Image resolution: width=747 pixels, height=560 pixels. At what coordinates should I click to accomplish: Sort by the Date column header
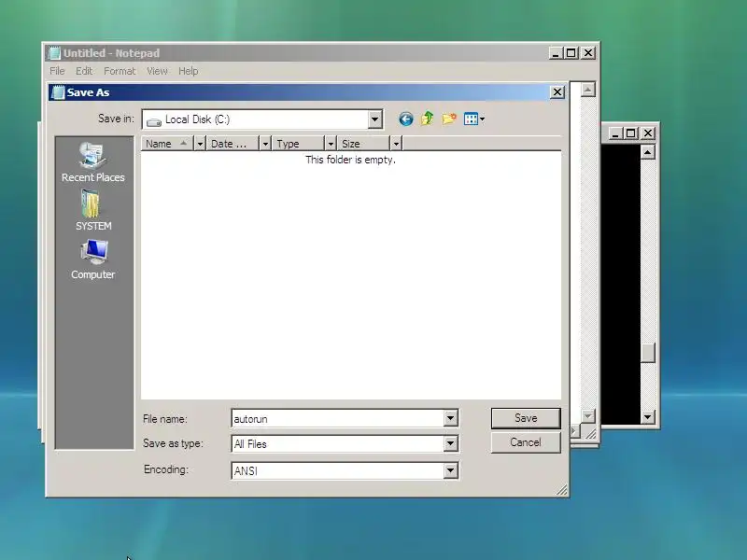point(233,144)
